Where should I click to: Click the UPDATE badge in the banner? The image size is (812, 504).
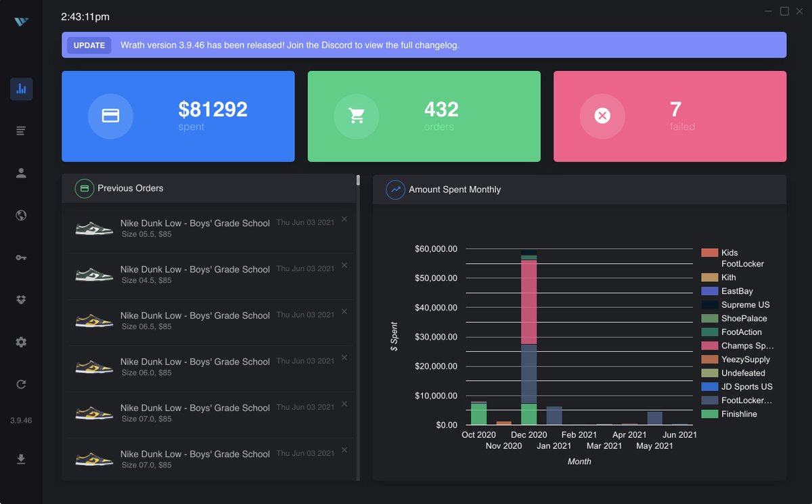89,45
